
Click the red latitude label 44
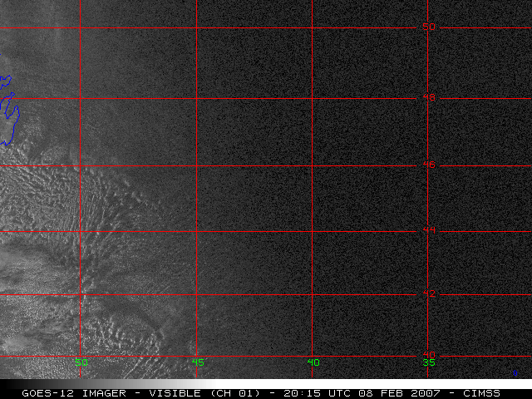(x=429, y=230)
